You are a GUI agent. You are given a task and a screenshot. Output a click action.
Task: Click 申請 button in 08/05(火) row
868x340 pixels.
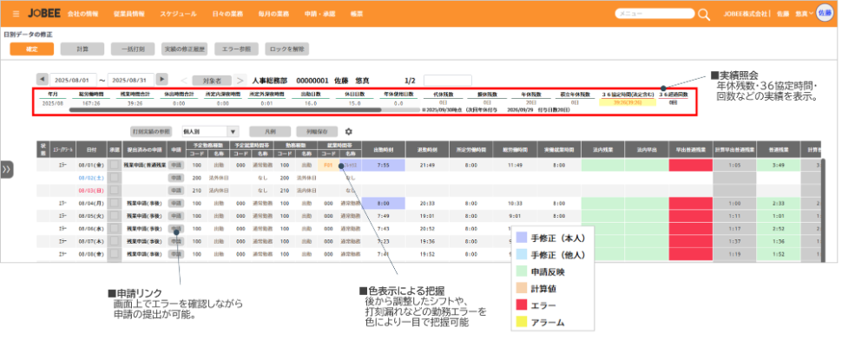click(176, 216)
